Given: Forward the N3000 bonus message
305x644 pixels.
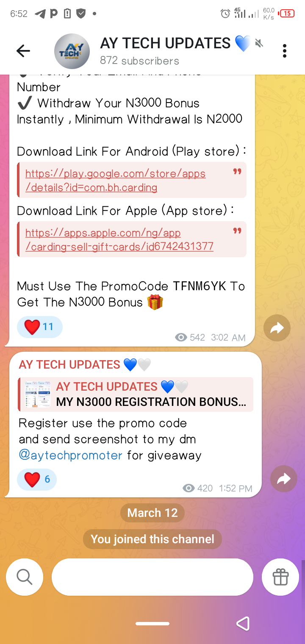Looking at the screenshot, I should [277, 328].
